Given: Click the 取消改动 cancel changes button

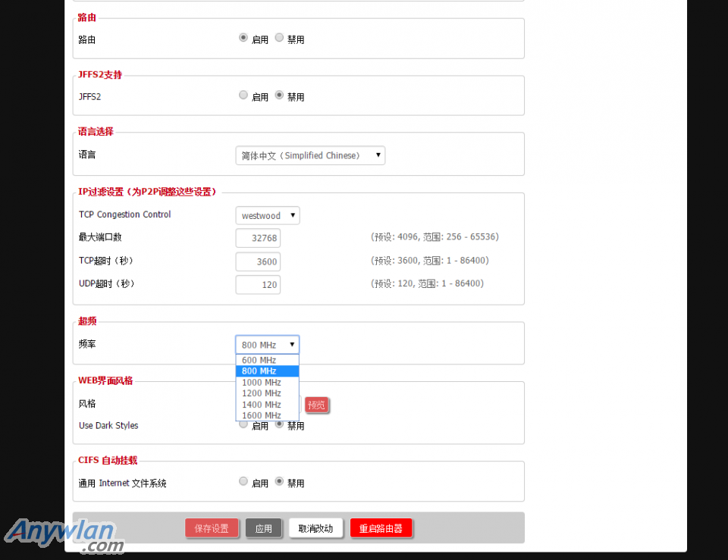Looking at the screenshot, I should [315, 528].
